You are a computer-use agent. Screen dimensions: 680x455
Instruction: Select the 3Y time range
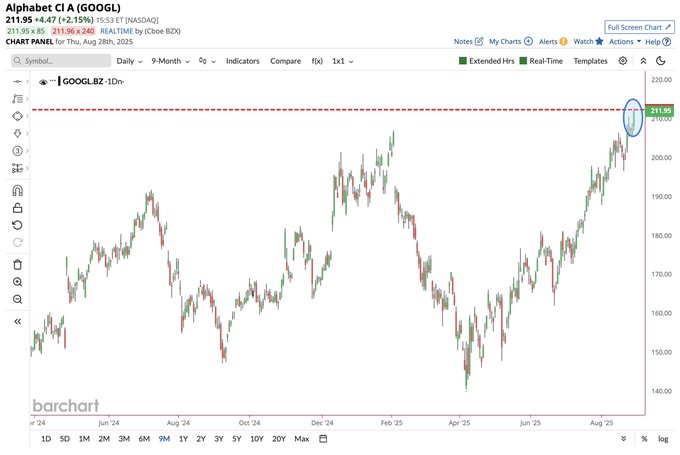click(x=219, y=439)
